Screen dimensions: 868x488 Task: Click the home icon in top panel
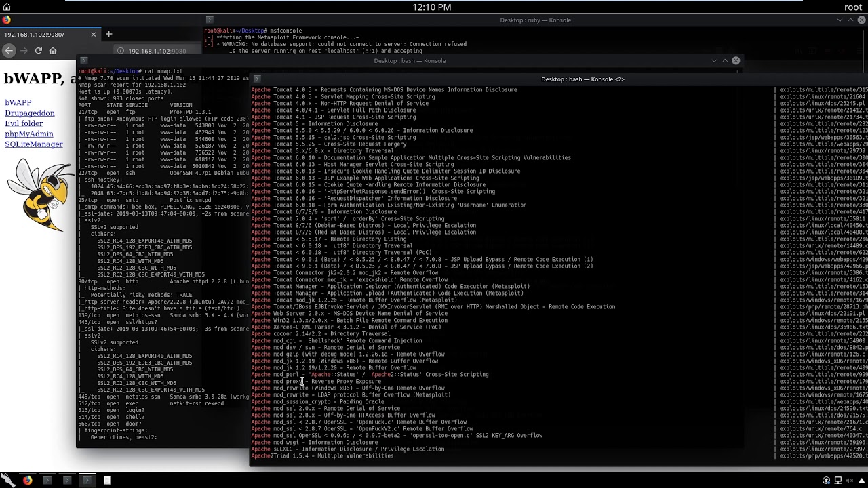7,7
